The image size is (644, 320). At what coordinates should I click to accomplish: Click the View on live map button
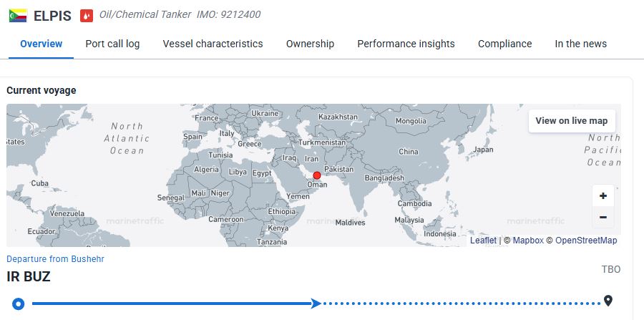pyautogui.click(x=571, y=121)
